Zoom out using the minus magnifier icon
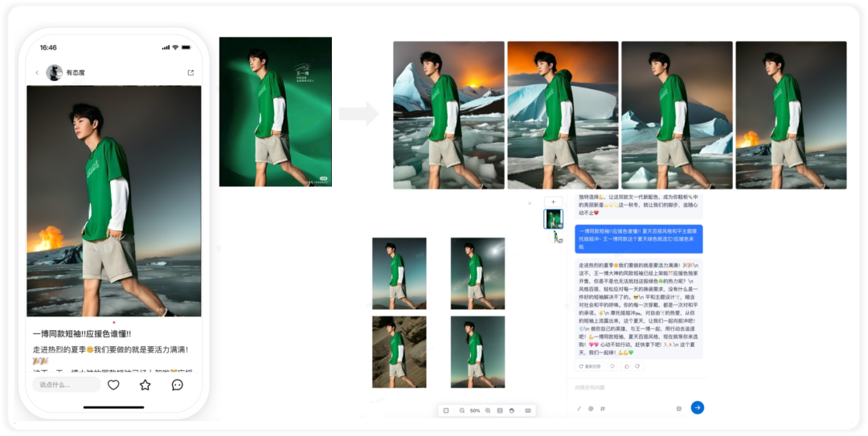Image resolution: width=868 pixels, height=436 pixels. (461, 410)
